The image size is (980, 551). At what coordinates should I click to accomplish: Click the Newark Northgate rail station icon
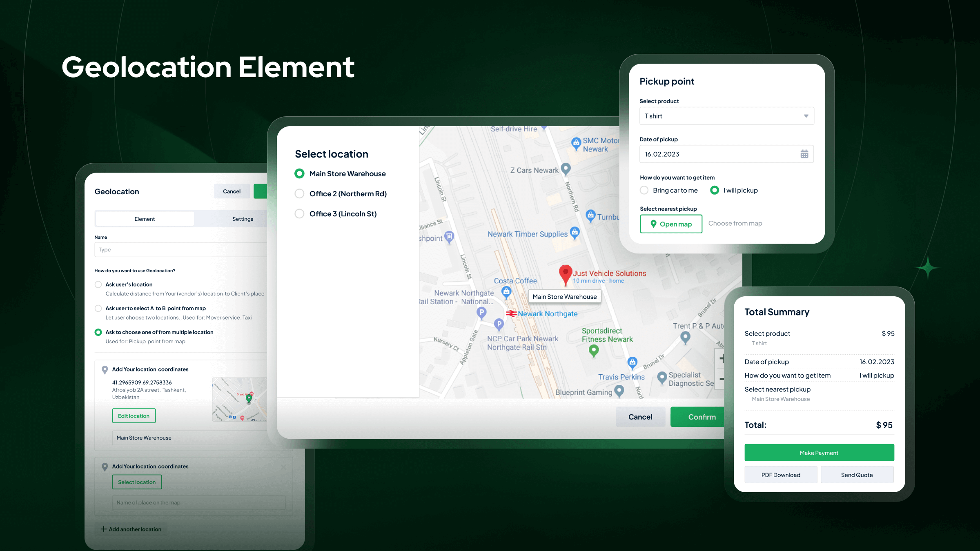(511, 313)
